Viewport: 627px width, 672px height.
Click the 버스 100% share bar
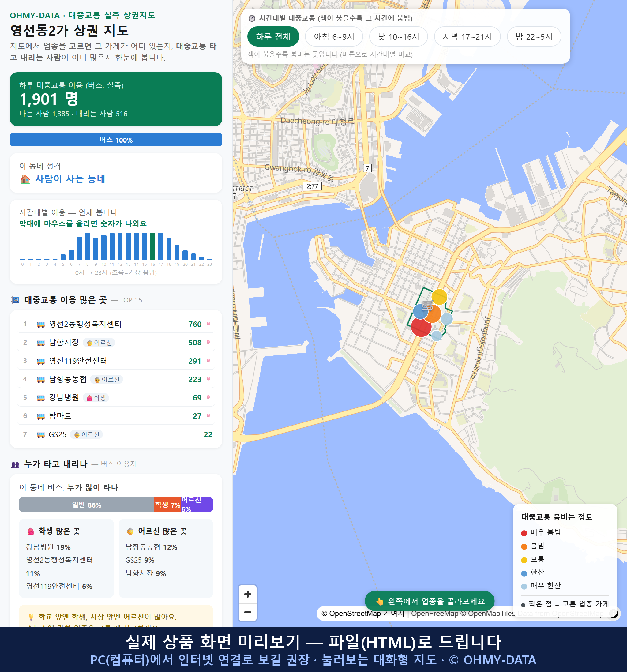pyautogui.click(x=116, y=140)
